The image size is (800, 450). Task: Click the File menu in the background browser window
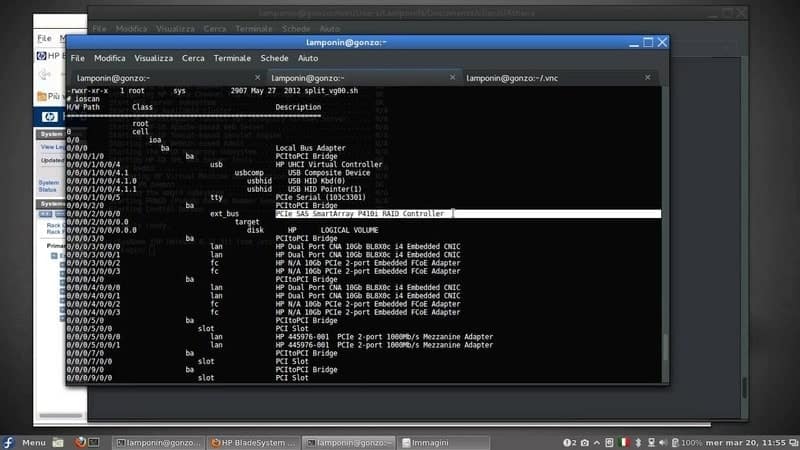click(44, 38)
